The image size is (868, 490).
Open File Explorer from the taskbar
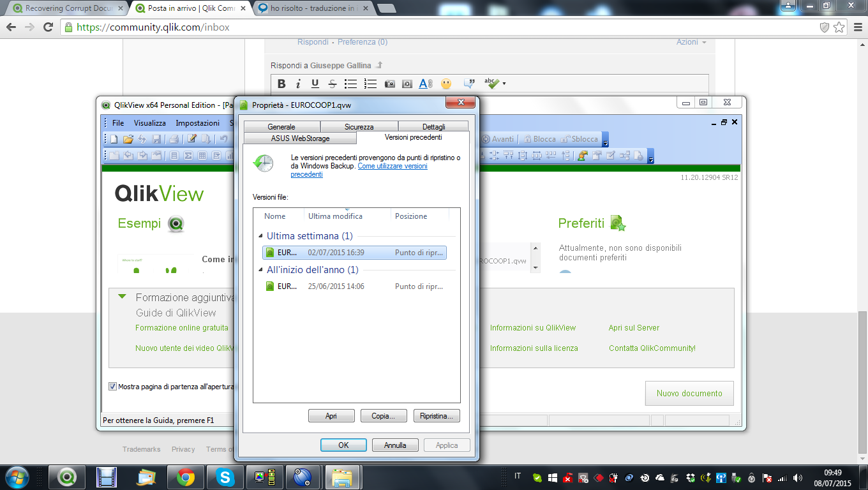click(x=342, y=477)
